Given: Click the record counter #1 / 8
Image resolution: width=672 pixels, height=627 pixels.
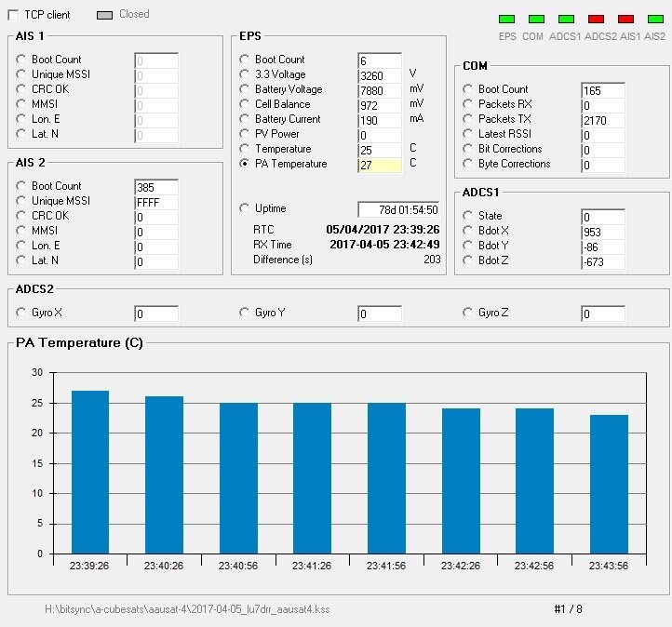Looking at the screenshot, I should click(x=568, y=609).
